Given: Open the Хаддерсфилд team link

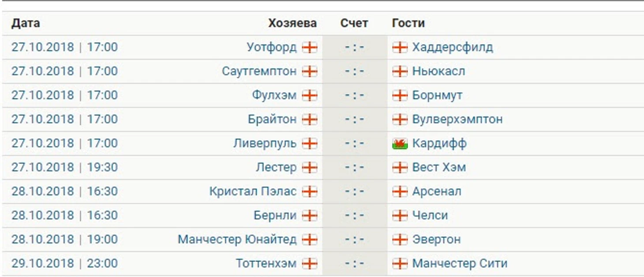Looking at the screenshot, I should [x=453, y=47].
